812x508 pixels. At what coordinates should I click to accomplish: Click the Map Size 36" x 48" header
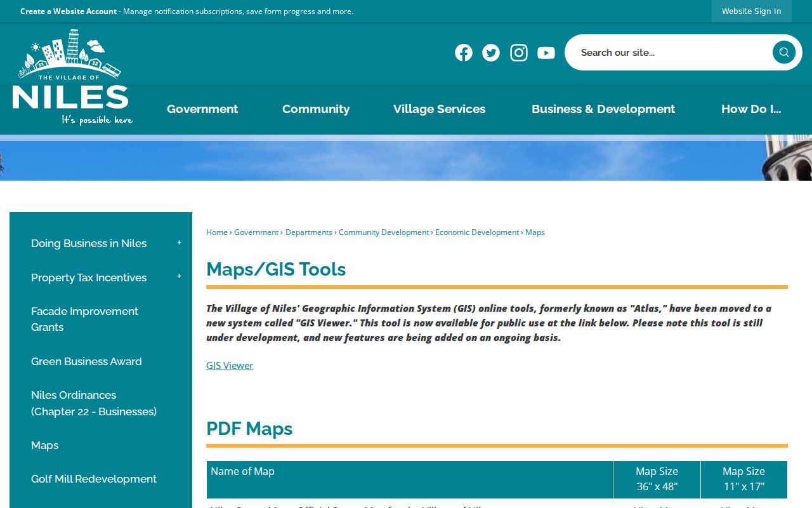click(x=657, y=479)
